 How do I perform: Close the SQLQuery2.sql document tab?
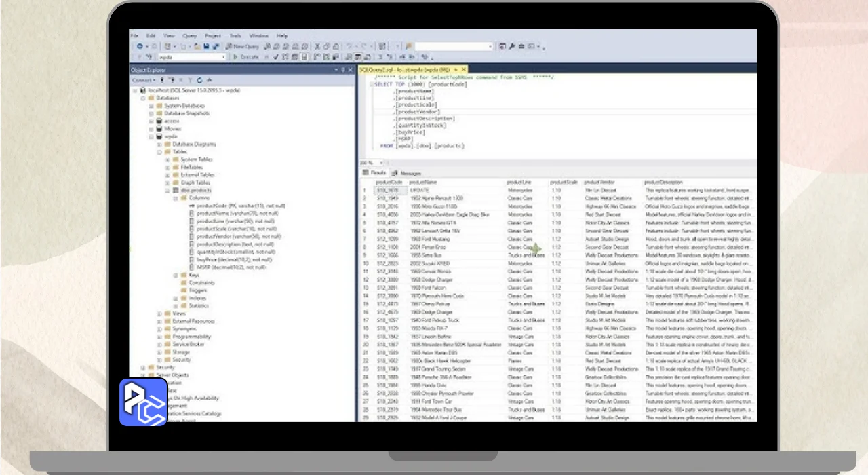tap(464, 69)
